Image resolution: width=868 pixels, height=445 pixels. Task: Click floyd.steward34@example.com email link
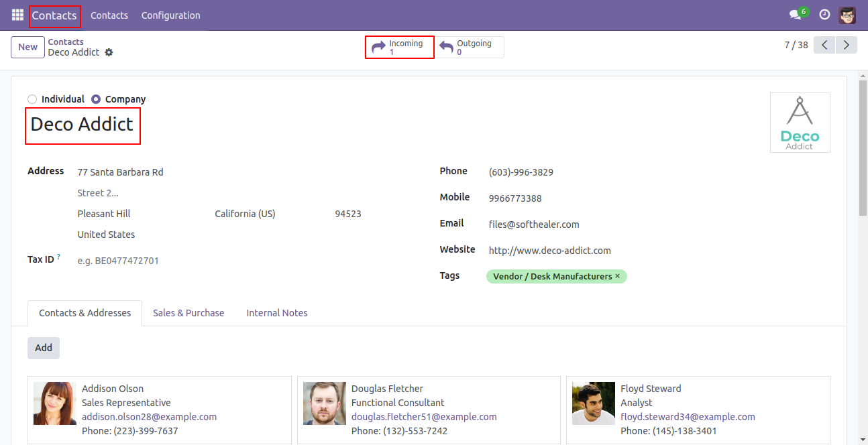tap(688, 417)
